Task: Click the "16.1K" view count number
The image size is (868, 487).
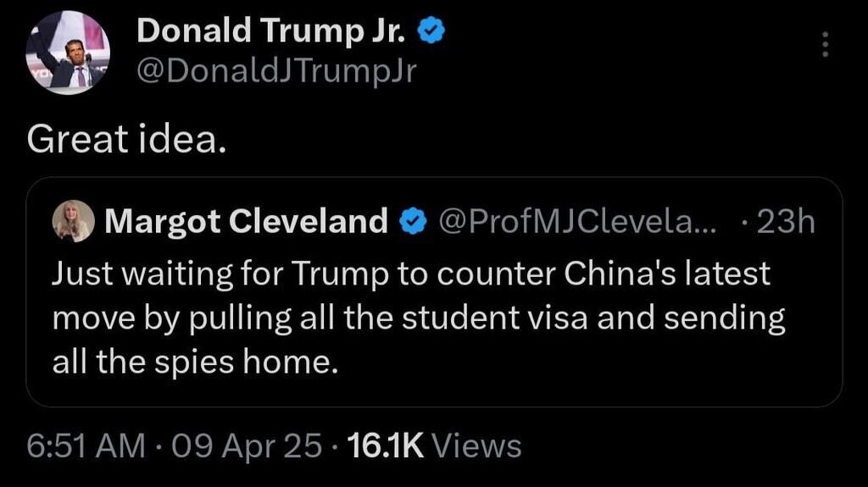Action: (x=386, y=445)
